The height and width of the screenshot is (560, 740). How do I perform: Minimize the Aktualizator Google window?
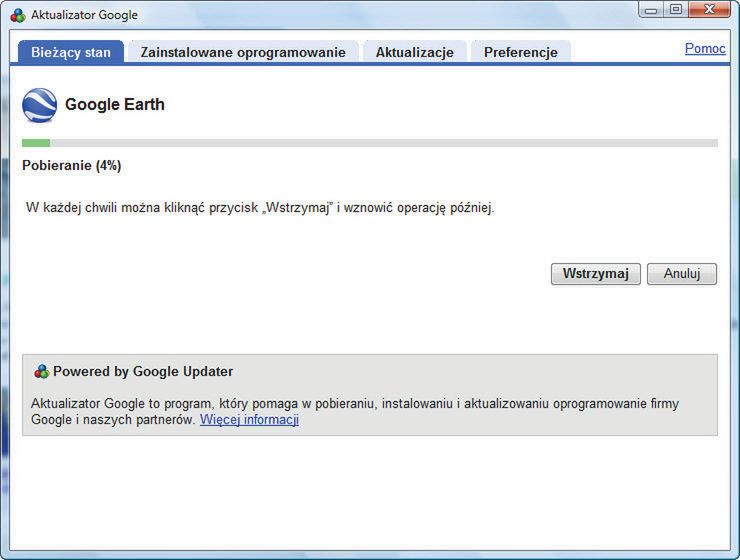tap(652, 11)
